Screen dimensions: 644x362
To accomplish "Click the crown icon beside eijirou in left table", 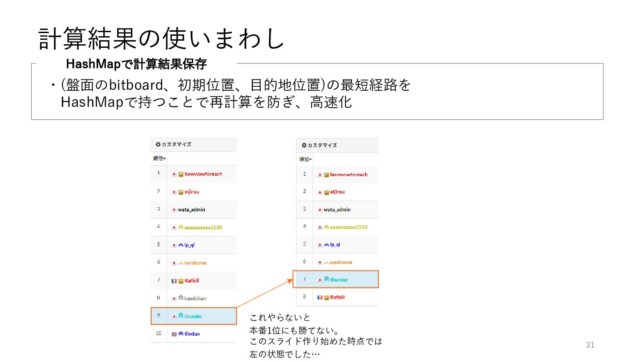I will point(181,192).
